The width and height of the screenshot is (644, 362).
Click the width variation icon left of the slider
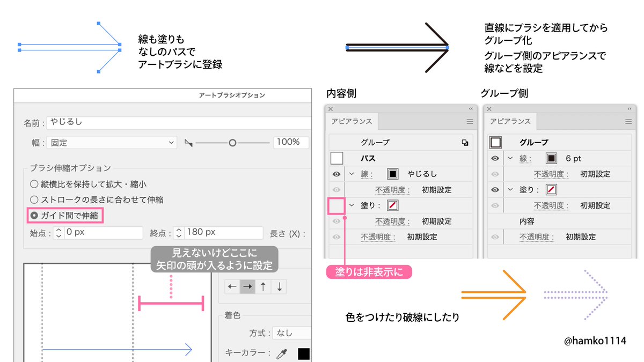188,143
